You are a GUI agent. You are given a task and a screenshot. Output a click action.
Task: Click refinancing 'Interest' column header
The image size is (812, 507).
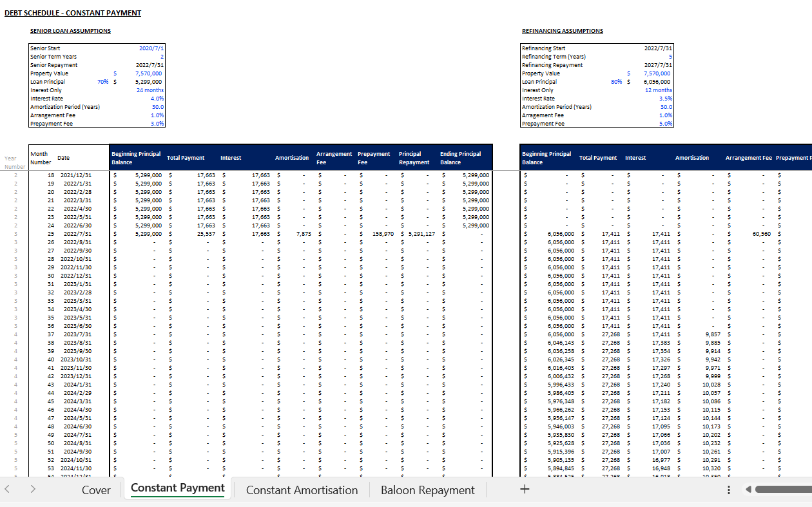(635, 158)
